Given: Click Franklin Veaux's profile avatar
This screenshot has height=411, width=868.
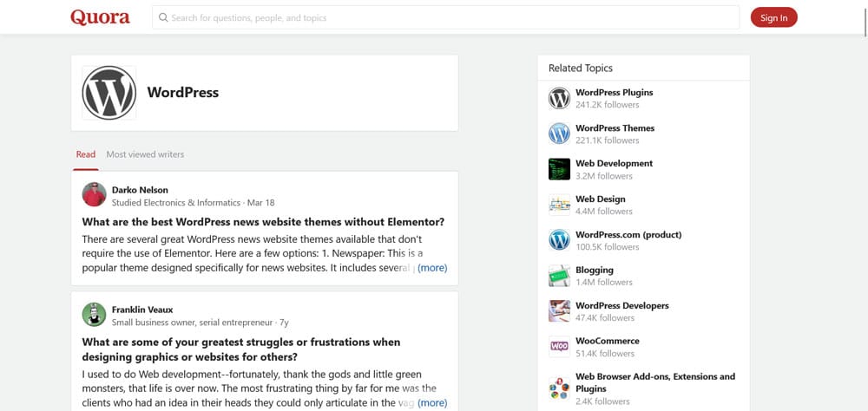Looking at the screenshot, I should (94, 315).
